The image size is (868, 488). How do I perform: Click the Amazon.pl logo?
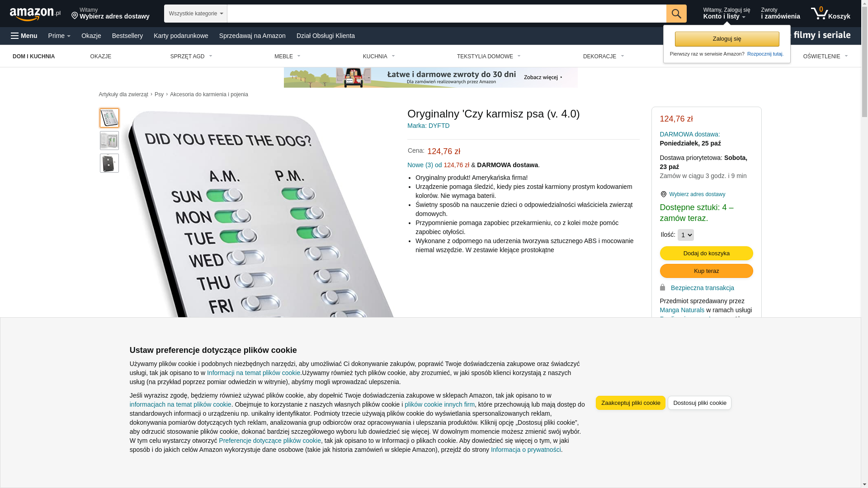point(35,14)
